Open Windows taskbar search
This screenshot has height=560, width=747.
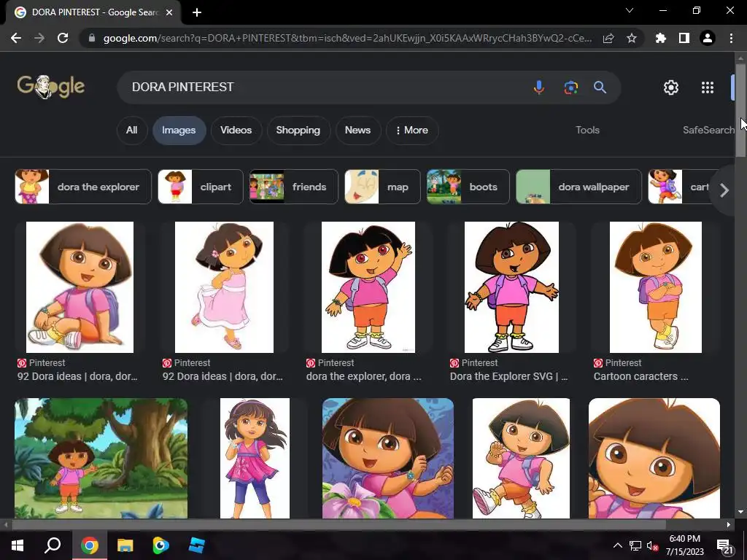pos(53,545)
